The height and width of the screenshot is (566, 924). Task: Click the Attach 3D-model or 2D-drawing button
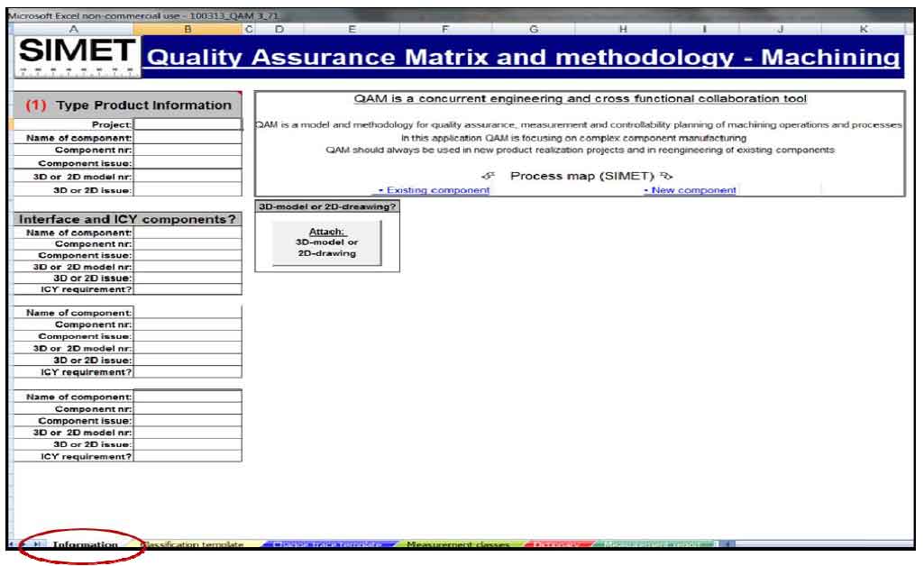click(326, 242)
